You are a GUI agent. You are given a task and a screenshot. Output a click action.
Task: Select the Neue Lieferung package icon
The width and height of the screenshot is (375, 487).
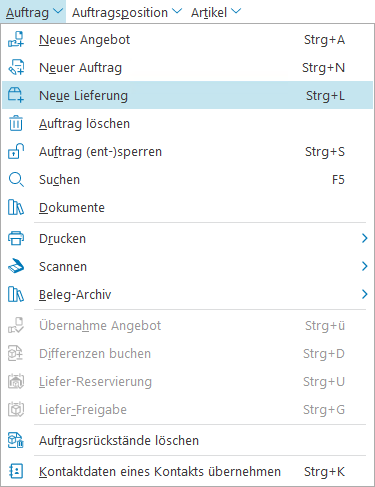pos(16,95)
